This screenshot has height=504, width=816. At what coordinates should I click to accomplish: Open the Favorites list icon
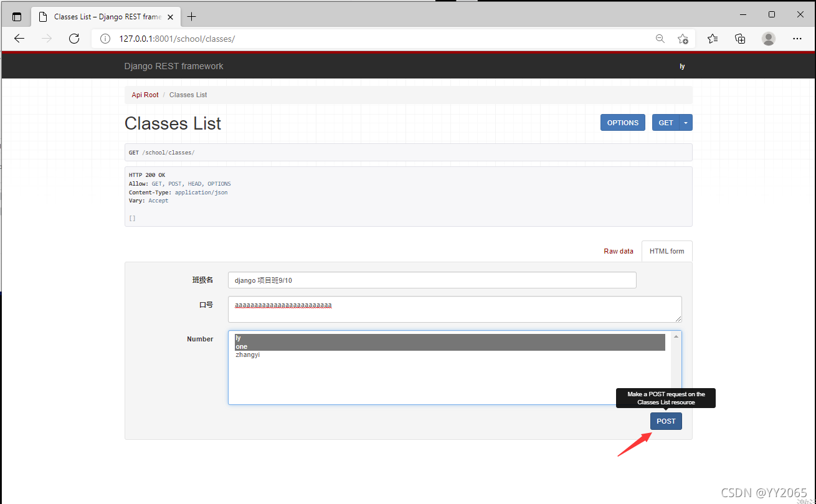(x=713, y=39)
